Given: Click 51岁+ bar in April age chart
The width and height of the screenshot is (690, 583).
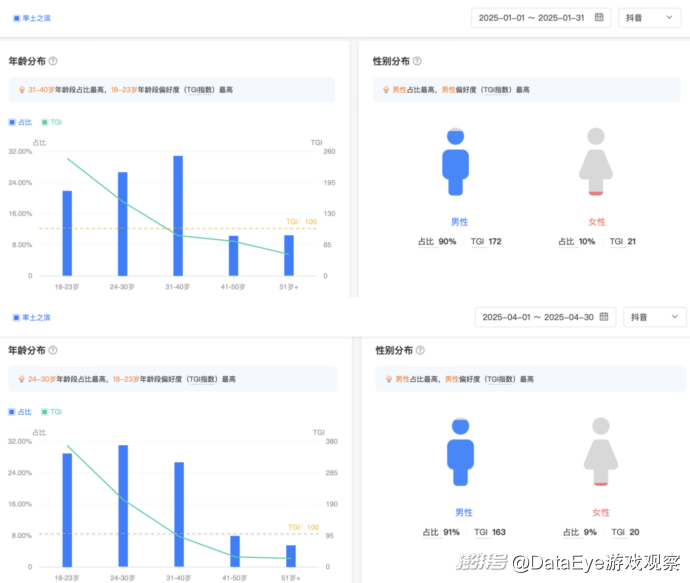Looking at the screenshot, I should point(291,556).
